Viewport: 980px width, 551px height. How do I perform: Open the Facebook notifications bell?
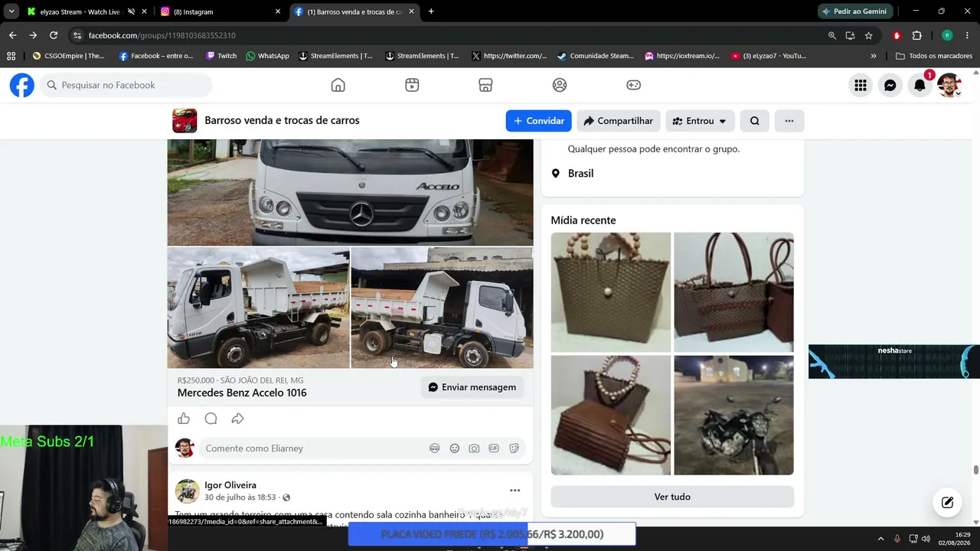point(920,86)
